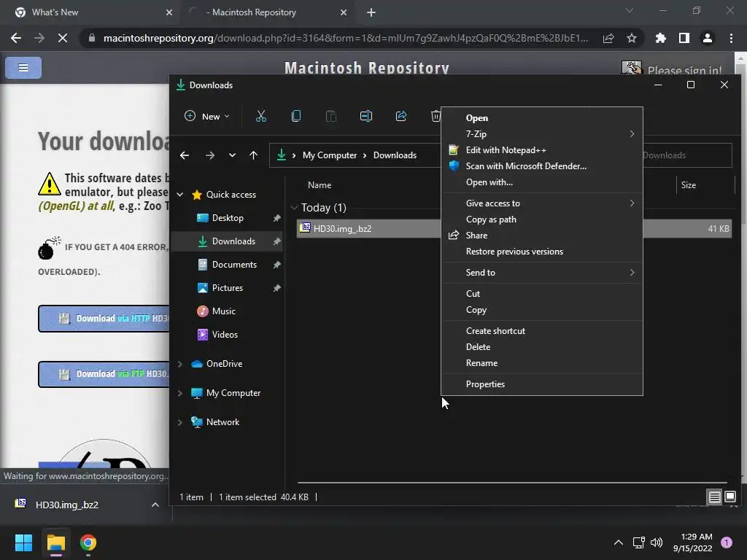
Task: Open Chrome profile icon
Action: [708, 38]
